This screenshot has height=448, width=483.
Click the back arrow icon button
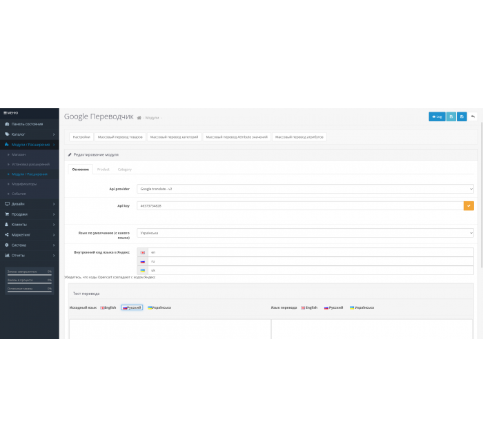coord(473,116)
